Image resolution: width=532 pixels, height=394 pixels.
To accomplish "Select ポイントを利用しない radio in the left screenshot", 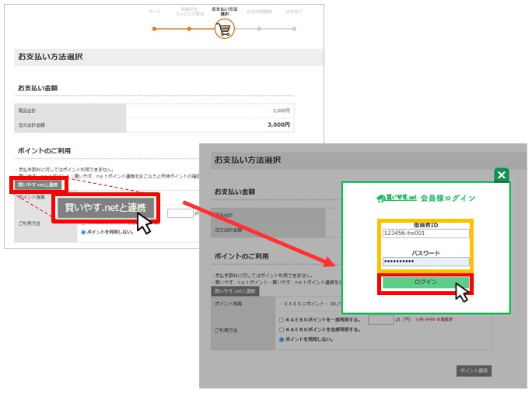I will [x=84, y=231].
